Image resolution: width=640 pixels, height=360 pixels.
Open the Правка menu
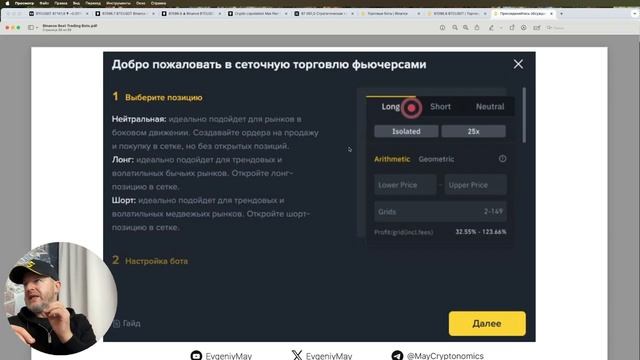(x=60, y=3)
